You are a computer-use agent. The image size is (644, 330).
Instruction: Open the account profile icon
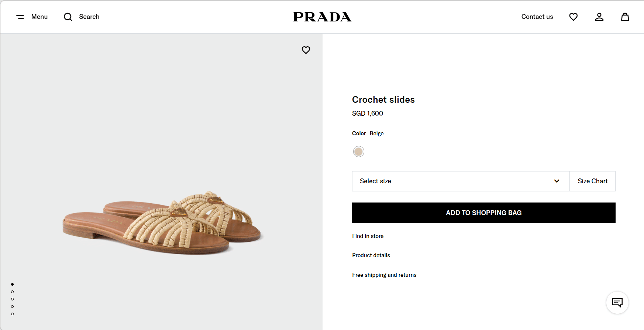click(599, 17)
